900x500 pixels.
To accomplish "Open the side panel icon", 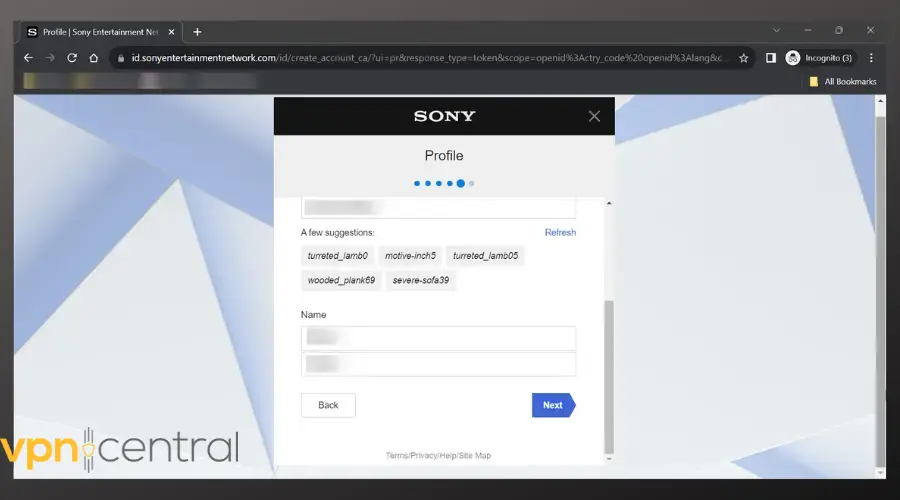I will click(x=771, y=58).
